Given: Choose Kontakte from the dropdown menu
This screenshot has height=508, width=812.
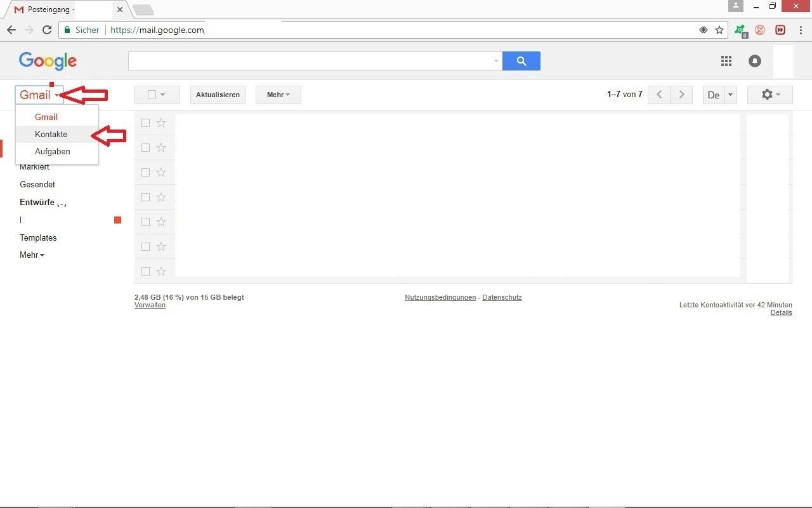Looking at the screenshot, I should (x=57, y=134).
